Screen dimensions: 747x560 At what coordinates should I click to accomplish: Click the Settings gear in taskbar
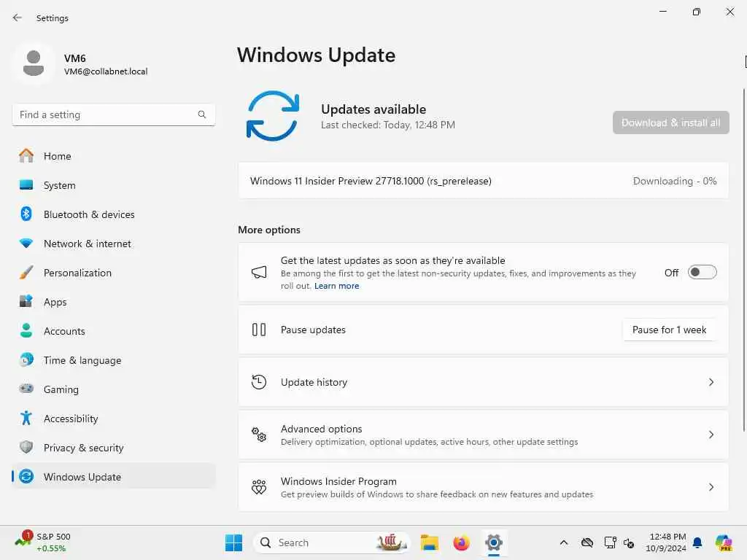click(494, 542)
